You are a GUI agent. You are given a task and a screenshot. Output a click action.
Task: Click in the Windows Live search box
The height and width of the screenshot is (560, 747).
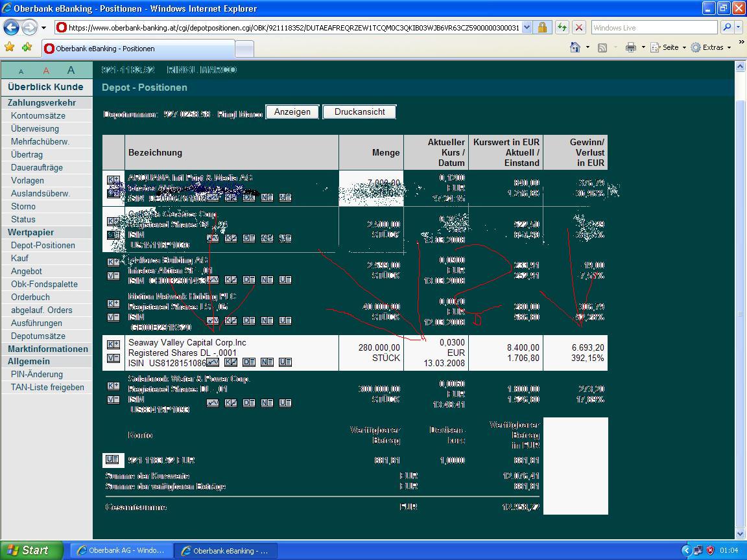tap(654, 28)
